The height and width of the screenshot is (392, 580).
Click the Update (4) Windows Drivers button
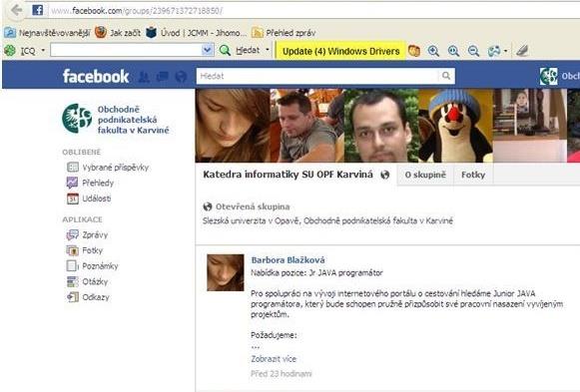pyautogui.click(x=340, y=51)
